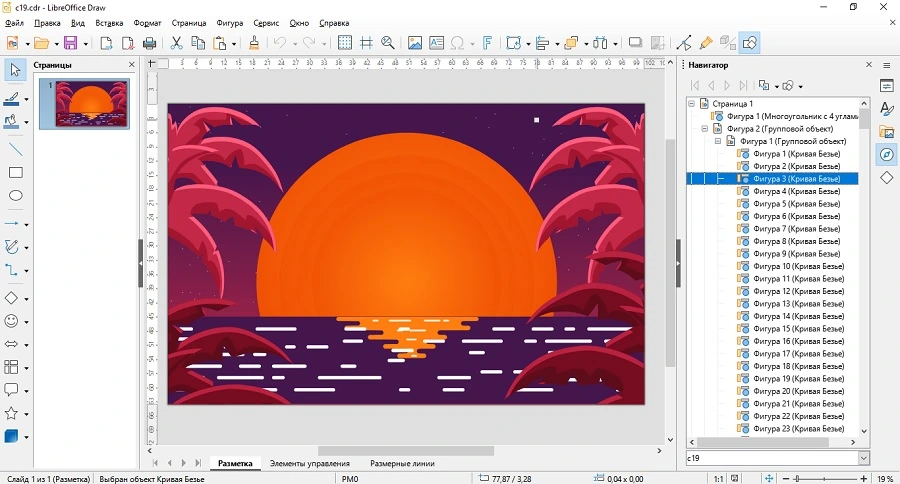The image size is (900, 484).
Task: Click the Zoom and pan magnifier icon
Action: 388,43
